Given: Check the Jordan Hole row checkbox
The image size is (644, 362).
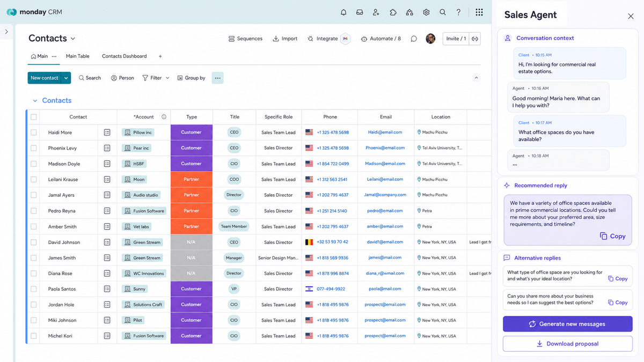Looking at the screenshot, I should (x=34, y=305).
